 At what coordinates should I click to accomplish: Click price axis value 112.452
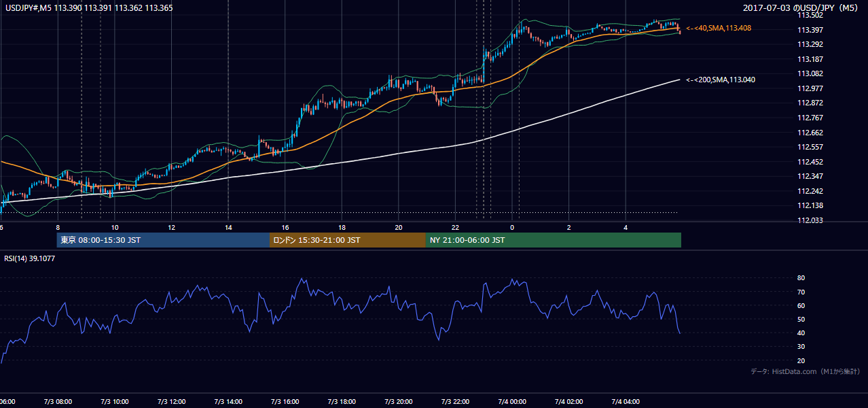810,162
